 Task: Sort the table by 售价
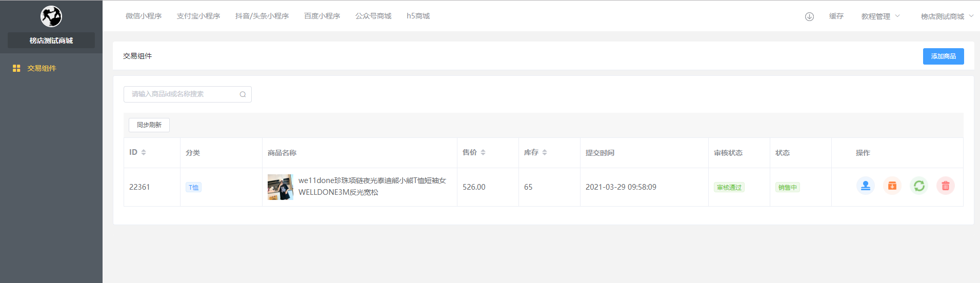(x=483, y=152)
